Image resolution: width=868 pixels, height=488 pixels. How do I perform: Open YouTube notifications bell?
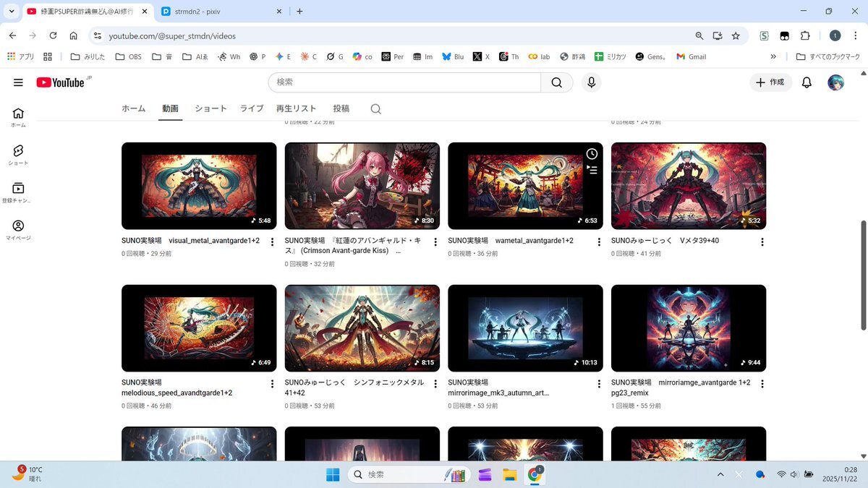807,82
